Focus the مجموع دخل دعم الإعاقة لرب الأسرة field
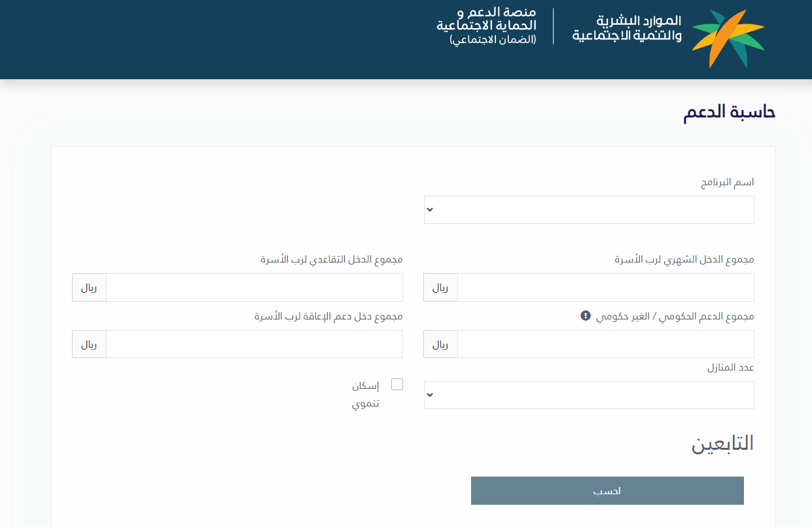812x527 pixels. pos(255,344)
